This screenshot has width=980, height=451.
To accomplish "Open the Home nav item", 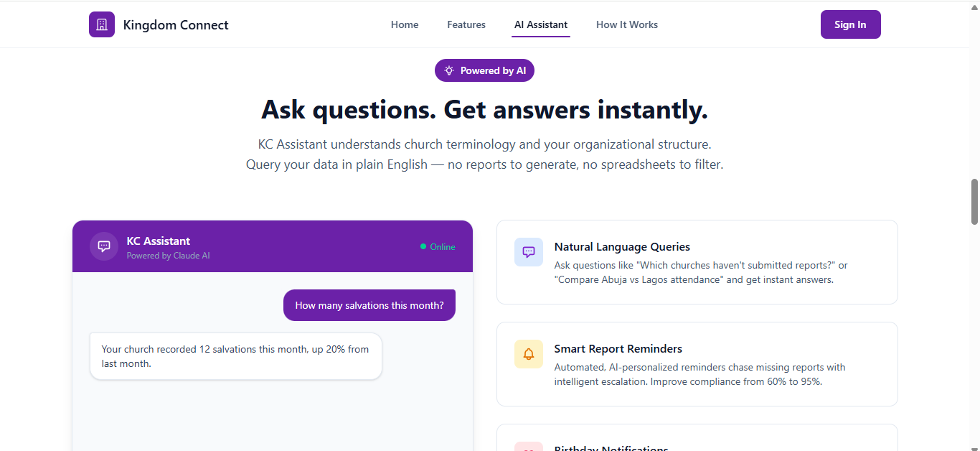I will (405, 24).
